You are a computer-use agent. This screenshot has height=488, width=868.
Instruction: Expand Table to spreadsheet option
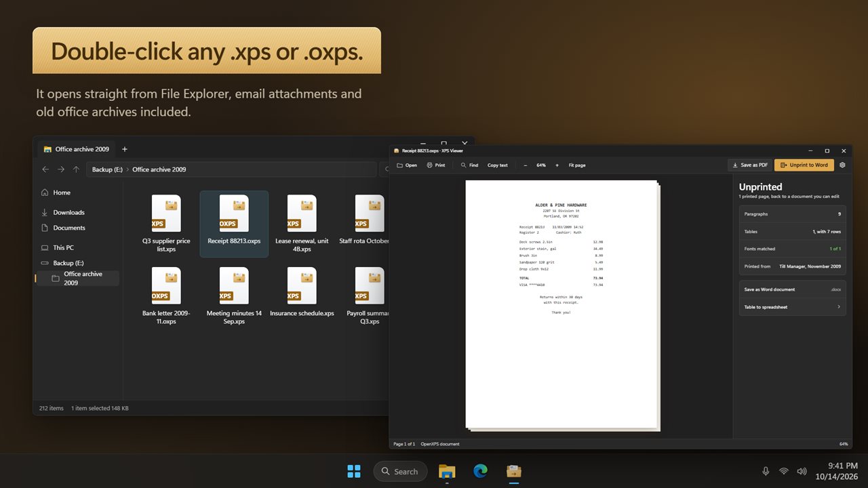793,307
